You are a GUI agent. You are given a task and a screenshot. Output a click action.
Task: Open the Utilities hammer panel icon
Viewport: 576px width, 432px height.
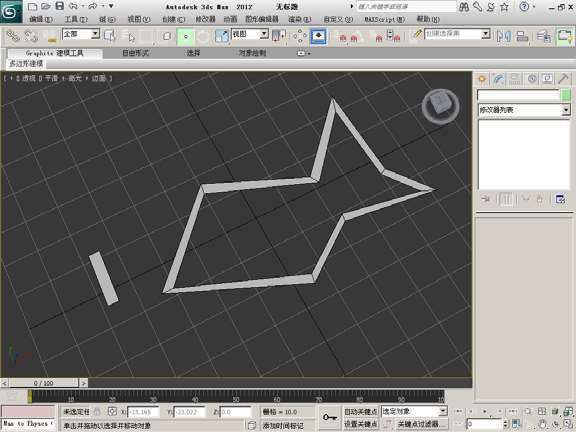(563, 79)
